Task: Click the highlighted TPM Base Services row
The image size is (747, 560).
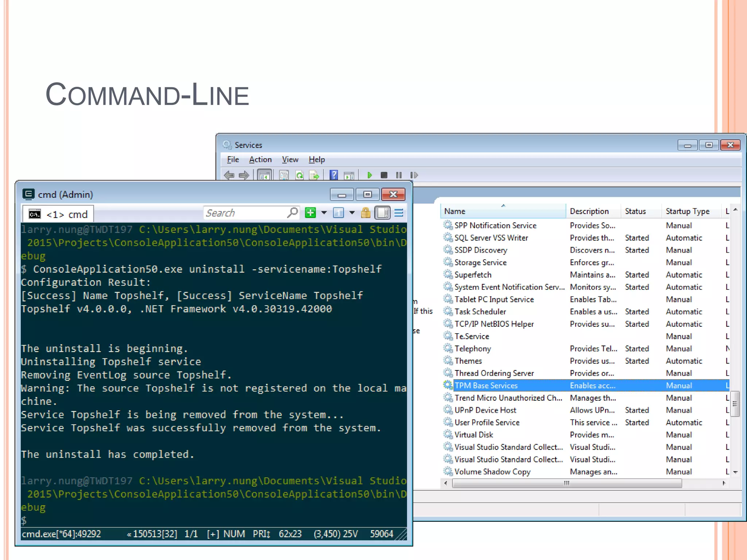Action: (x=585, y=385)
